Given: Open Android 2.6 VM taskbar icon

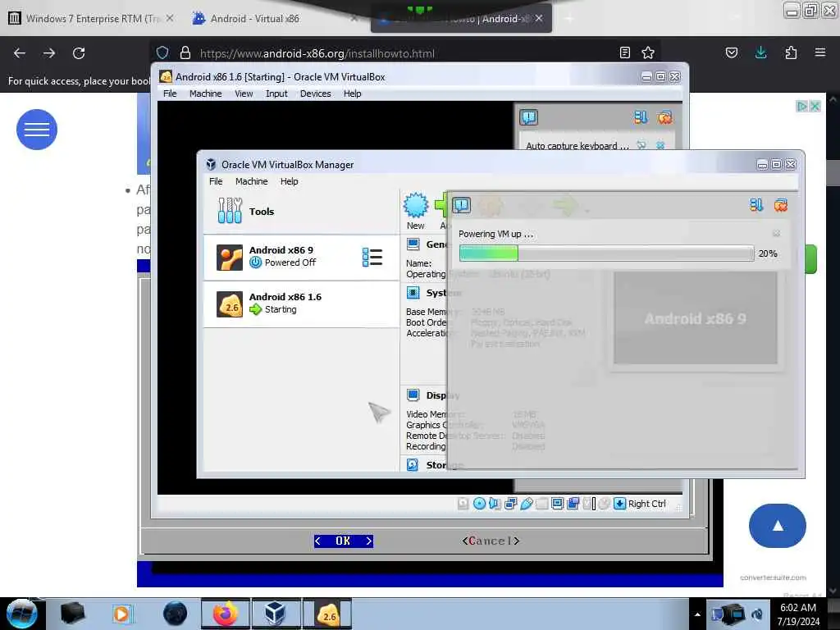Looking at the screenshot, I should [x=327, y=614].
